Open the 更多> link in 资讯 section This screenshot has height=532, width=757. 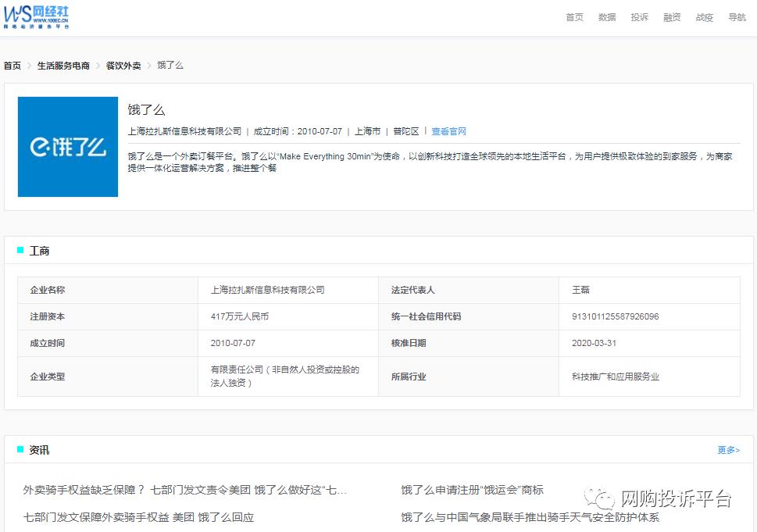pos(727,450)
